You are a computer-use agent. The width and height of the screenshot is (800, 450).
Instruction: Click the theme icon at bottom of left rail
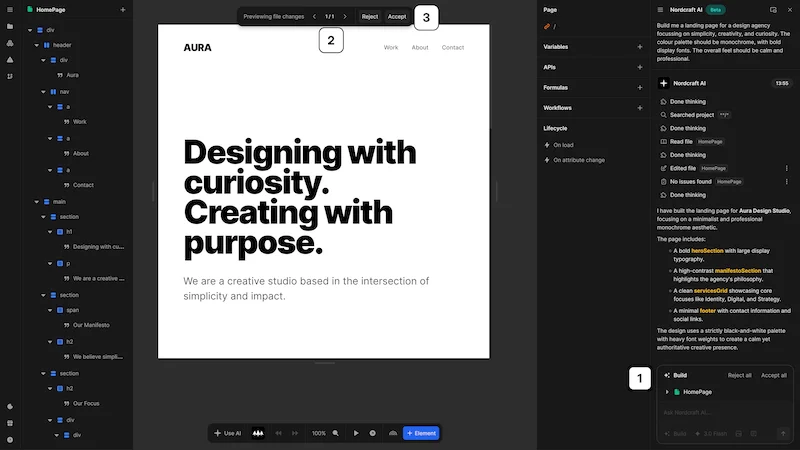pyautogui.click(x=10, y=407)
